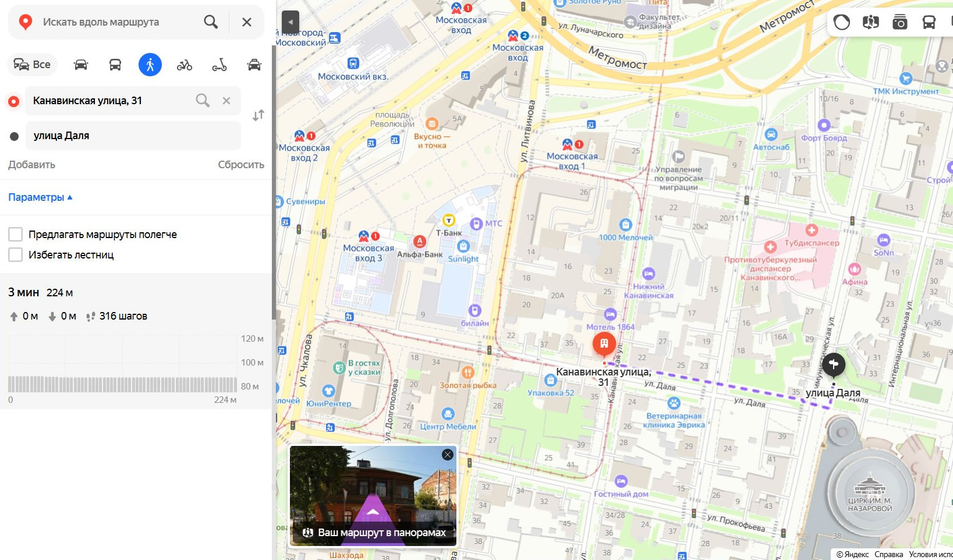Screen dimensions: 953x560
Task: Click Нижний Канавинская hotel marker
Action: pos(649,274)
